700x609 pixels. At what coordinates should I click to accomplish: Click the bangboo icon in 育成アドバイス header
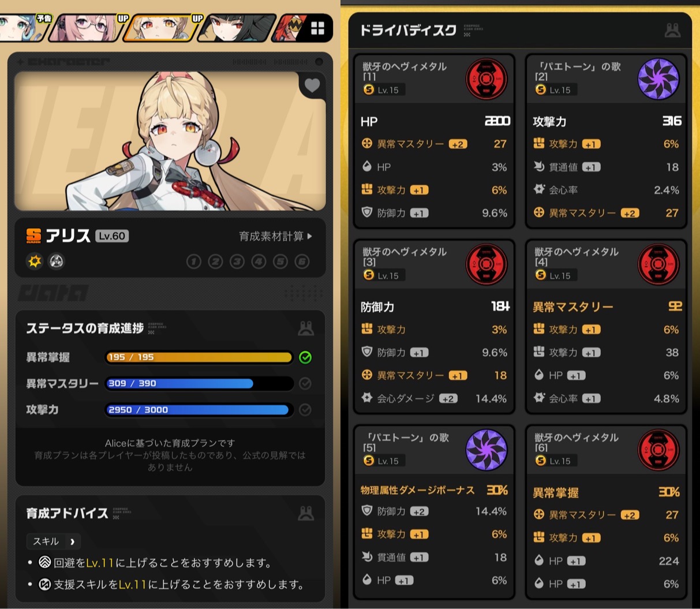306,513
